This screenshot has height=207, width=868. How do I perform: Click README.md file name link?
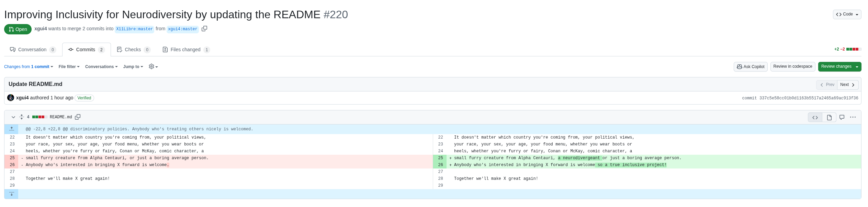pos(61,117)
